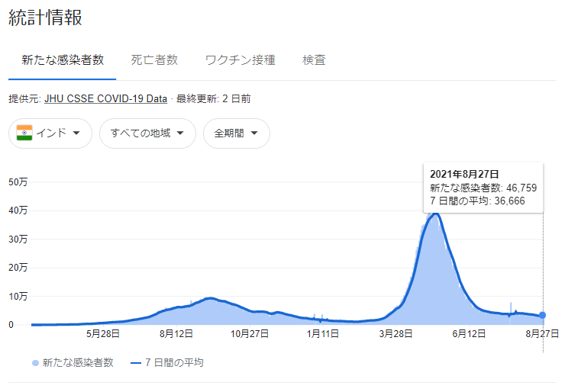
Task: Click the 5月28日 x-axis label
Action: point(103,334)
